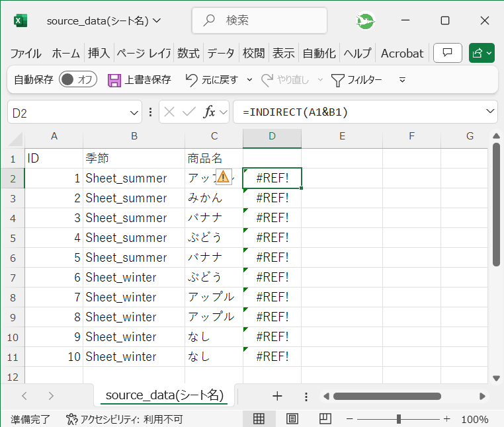Image resolution: width=504 pixels, height=427 pixels.
Task: Select cell B7 Sheet_winter
Action: [134, 278]
